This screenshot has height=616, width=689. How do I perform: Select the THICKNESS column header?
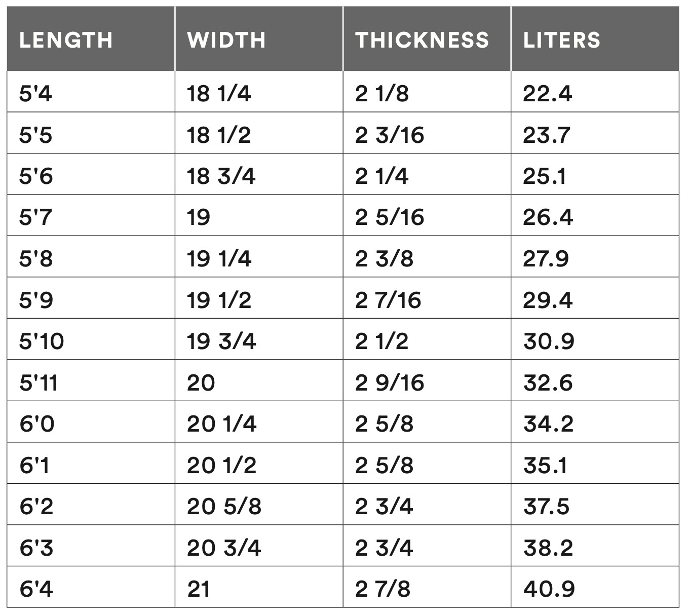pyautogui.click(x=422, y=40)
